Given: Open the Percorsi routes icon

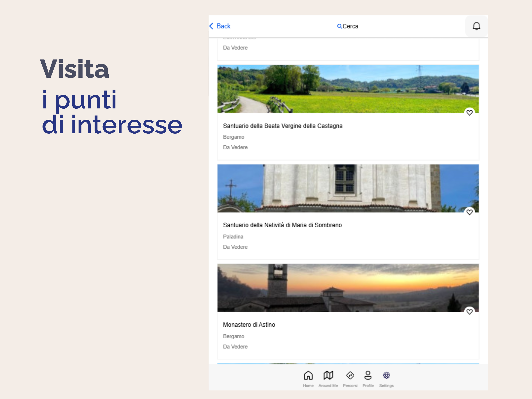Looking at the screenshot, I should [x=350, y=375].
